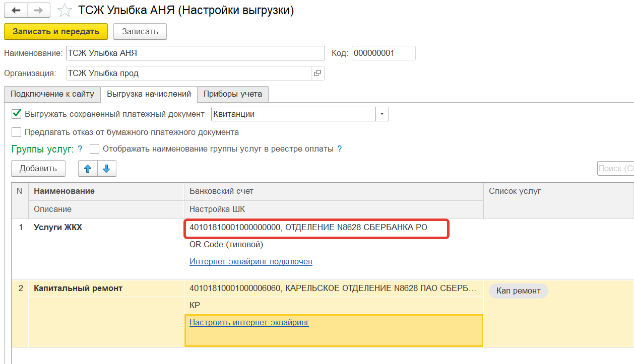This screenshot has width=634, height=364.
Task: Enable Предлагать отказ от бумажного платежного документа
Action: tap(16, 132)
